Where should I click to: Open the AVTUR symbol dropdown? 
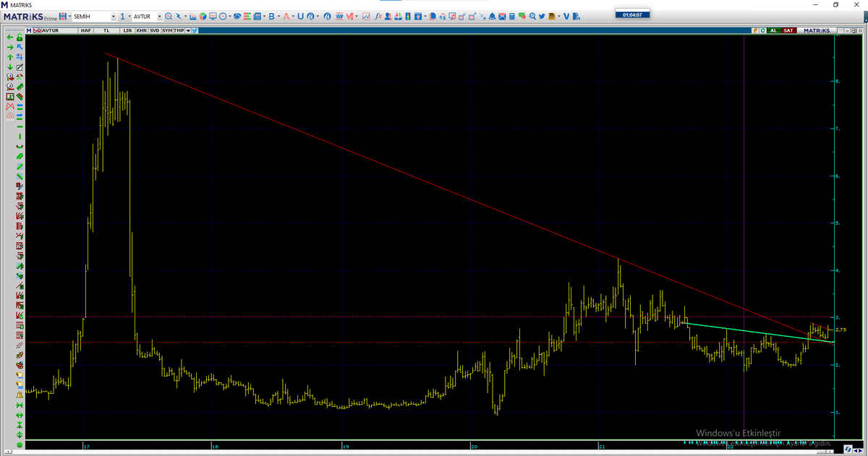pyautogui.click(x=159, y=17)
